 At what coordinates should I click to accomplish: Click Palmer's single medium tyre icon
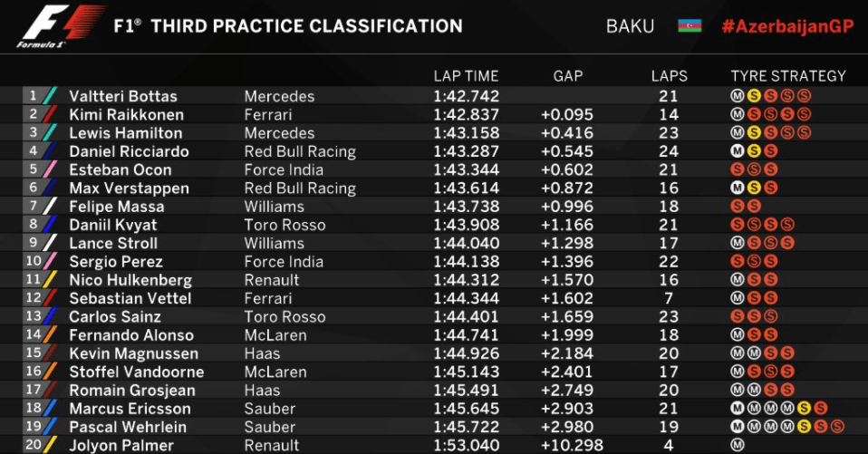coord(737,445)
